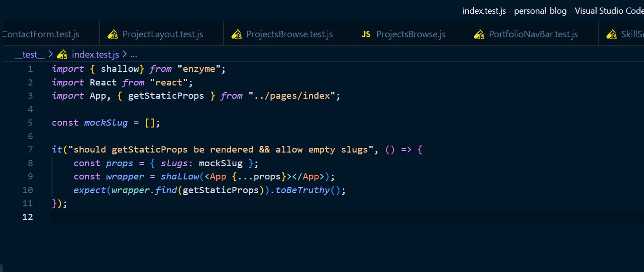Image resolution: width=644 pixels, height=272 pixels.
Task: Click the chevron after __test__ in breadcrumb
Action: (x=51, y=54)
